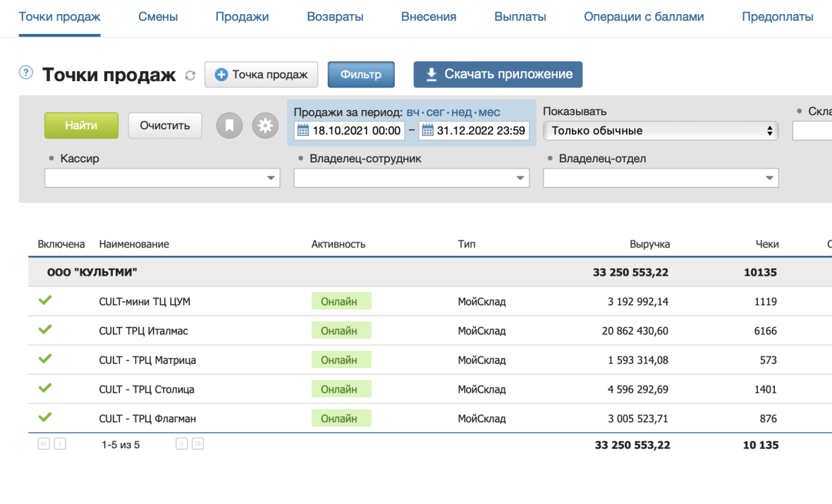832x504 pixels.
Task: Toggle enabled checkmark for CULT ТРЦ Италмас
Action: [x=45, y=329]
